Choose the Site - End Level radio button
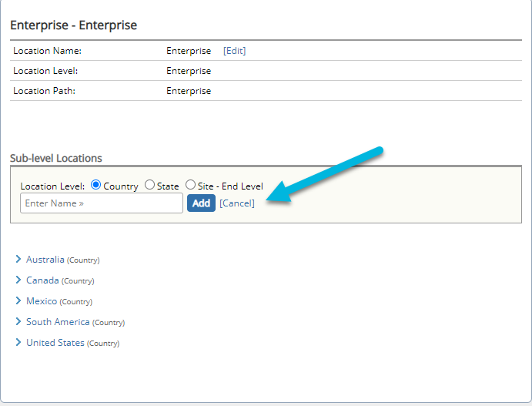Screen dimensions: 532x406 (190, 185)
